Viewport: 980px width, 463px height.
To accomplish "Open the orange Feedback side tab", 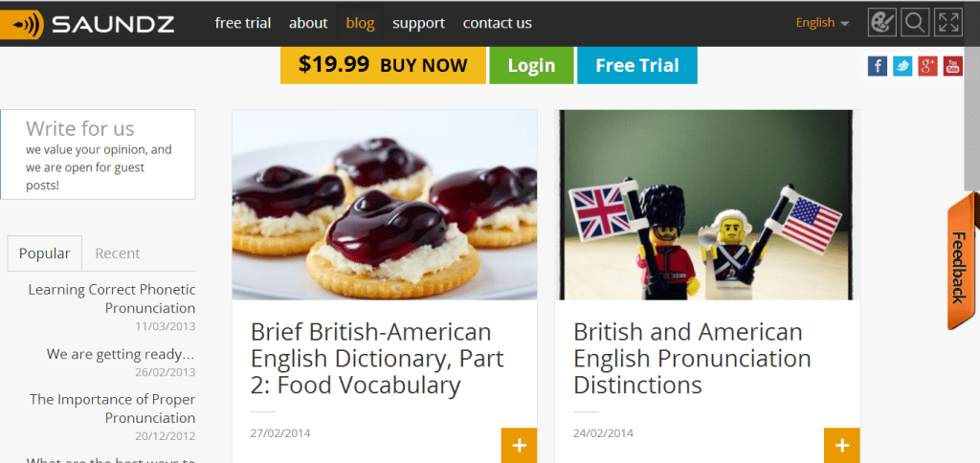I will pyautogui.click(x=961, y=263).
